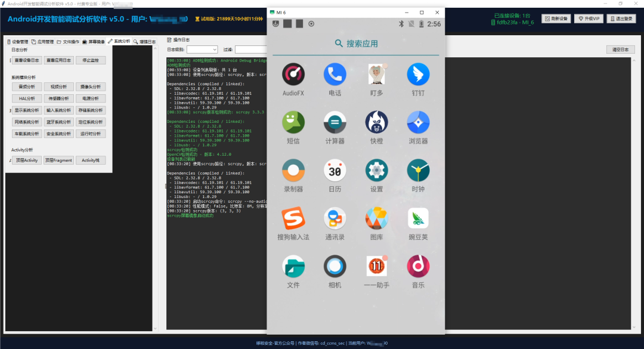Switch to the 设备管理 tab
This screenshot has width=644, height=349.
(18, 42)
